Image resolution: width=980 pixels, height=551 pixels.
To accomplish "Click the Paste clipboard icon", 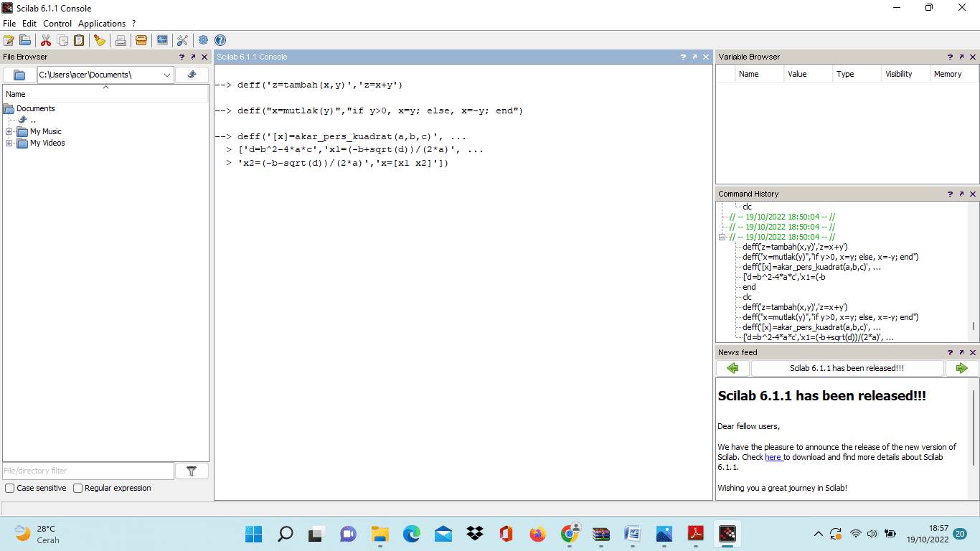I will tap(79, 40).
